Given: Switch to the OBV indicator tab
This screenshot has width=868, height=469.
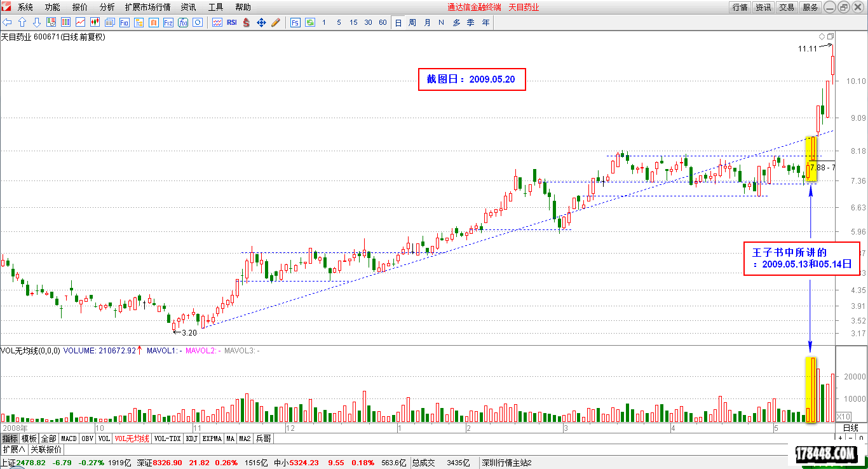Looking at the screenshot, I should pyautogui.click(x=88, y=438).
